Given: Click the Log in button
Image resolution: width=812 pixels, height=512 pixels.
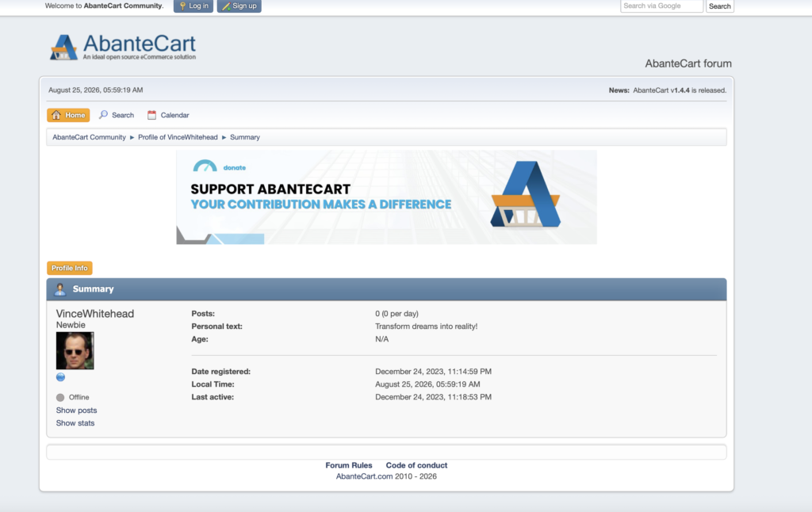Looking at the screenshot, I should pos(193,6).
